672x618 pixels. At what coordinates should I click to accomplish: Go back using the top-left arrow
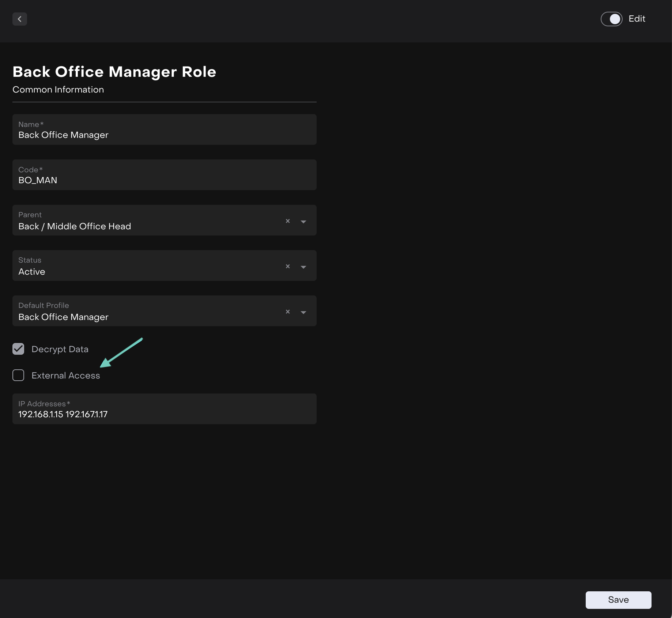tap(20, 19)
